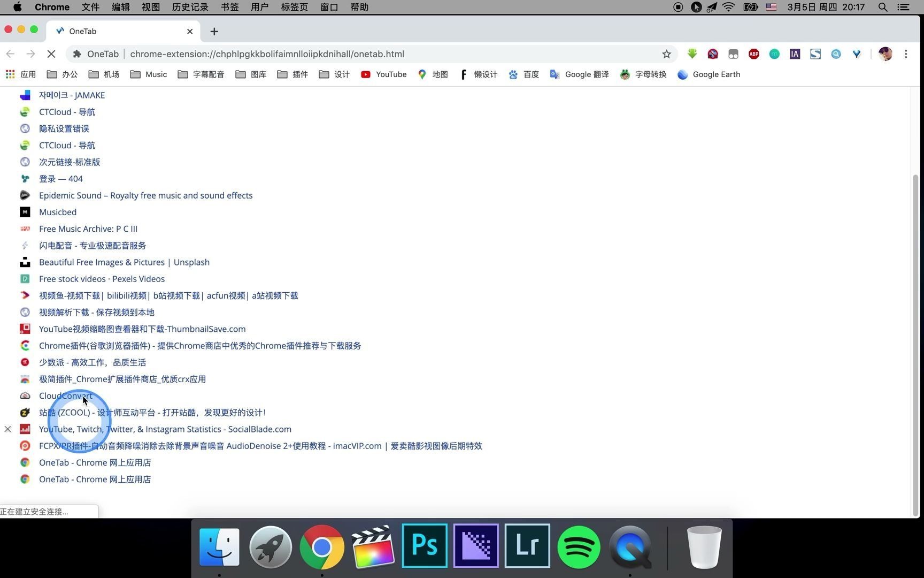Bookmark this page with the star icon
Viewport: 924px width, 578px height.
click(x=666, y=54)
